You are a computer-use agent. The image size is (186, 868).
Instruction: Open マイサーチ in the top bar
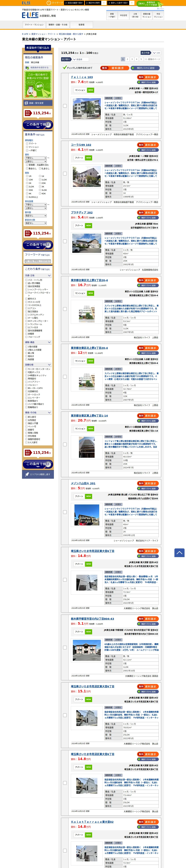[x=55, y=3]
